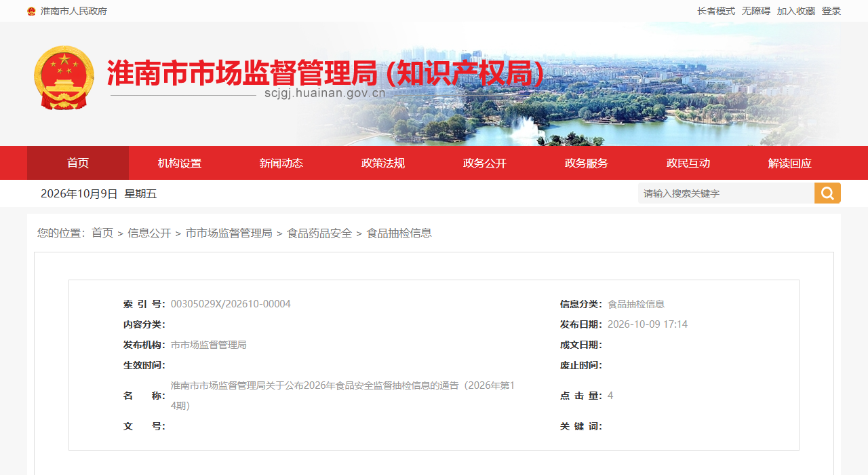Viewport: 868px width, 475px height.
Task: Click the 市市场监督管理局 breadcrumb link
Action: point(229,233)
